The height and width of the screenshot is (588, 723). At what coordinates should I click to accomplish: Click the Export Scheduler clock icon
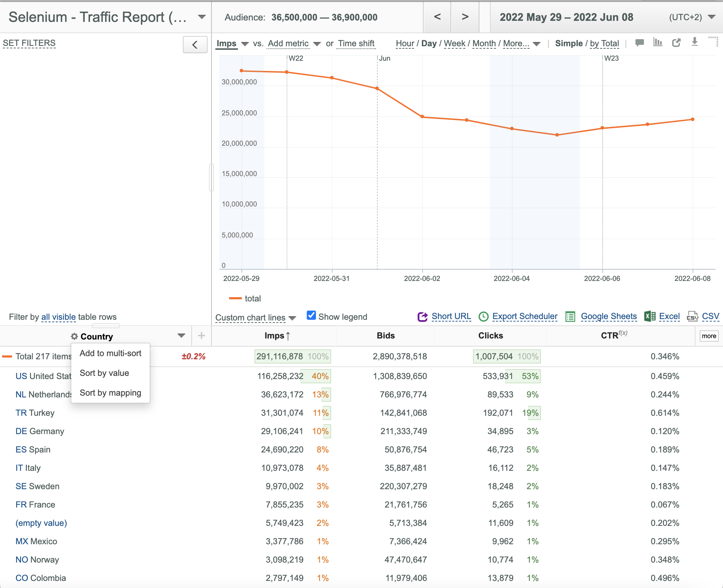tap(483, 317)
